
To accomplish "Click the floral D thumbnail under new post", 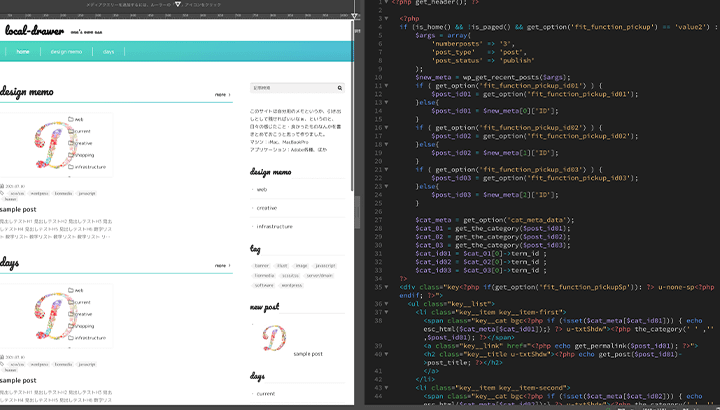I will pos(269,339).
